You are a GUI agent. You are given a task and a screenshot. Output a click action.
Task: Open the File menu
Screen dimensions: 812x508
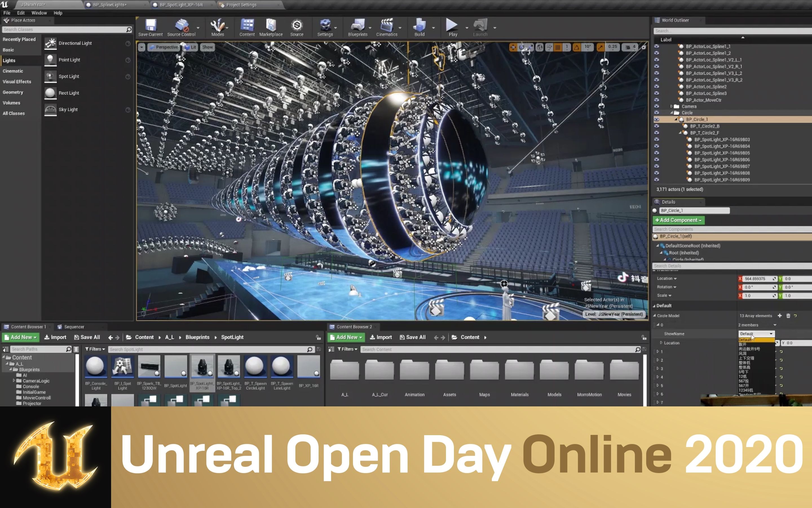tap(7, 13)
